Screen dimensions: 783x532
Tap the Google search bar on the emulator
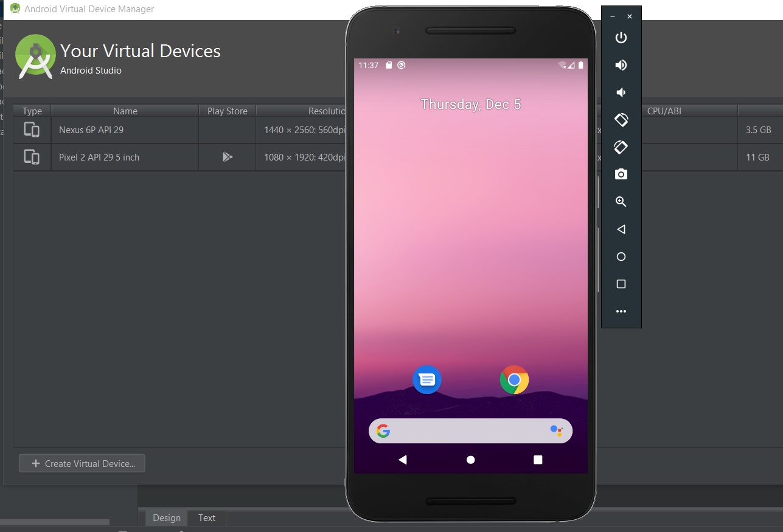click(x=470, y=430)
